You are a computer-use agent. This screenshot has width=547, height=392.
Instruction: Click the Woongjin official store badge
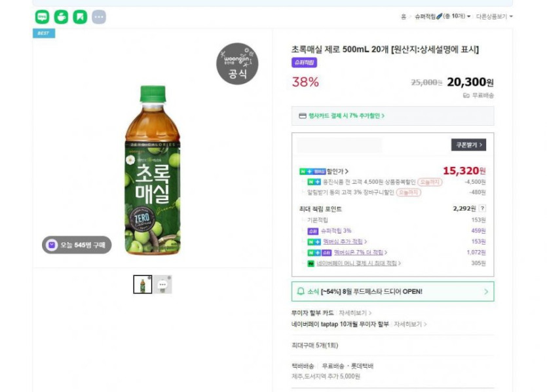[237, 64]
